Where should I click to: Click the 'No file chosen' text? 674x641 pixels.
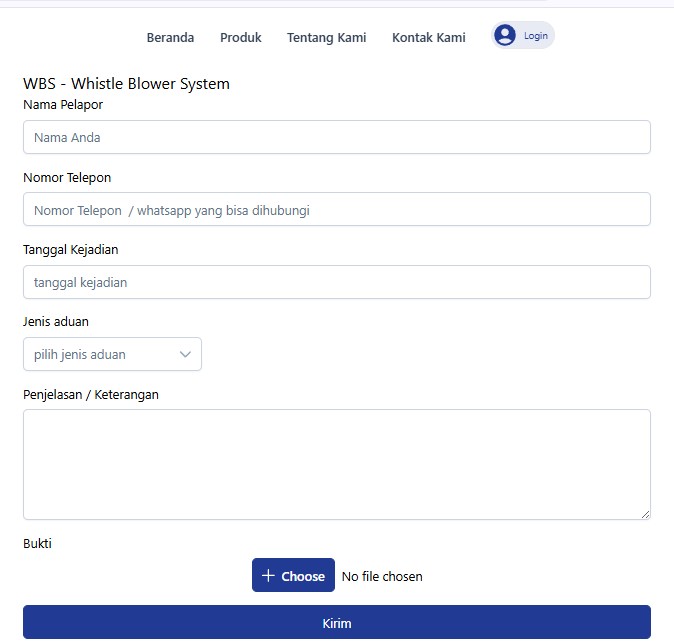(382, 577)
